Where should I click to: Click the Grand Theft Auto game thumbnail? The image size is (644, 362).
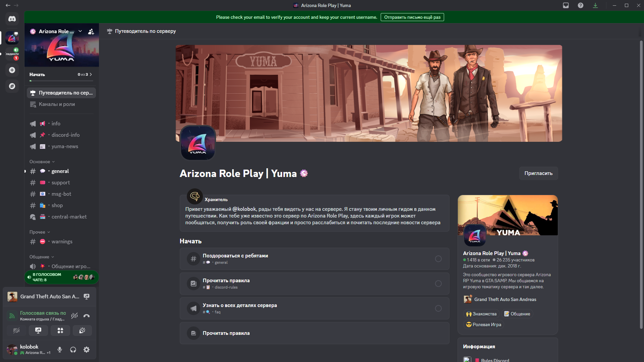pyautogui.click(x=12, y=297)
